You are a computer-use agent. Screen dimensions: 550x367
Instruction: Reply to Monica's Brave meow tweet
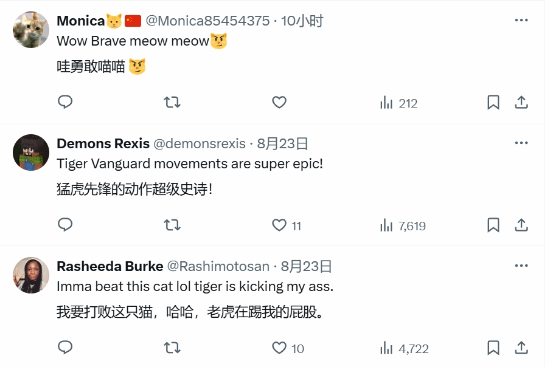(65, 102)
